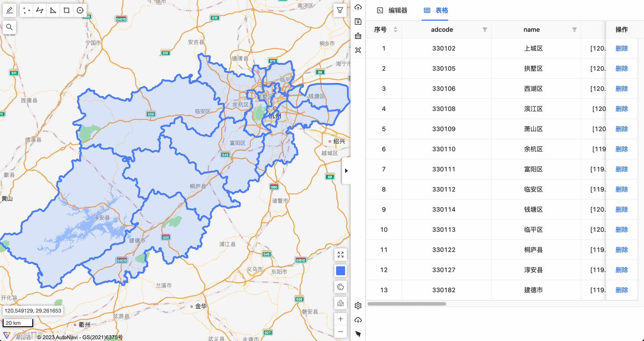
Task: Select the line drawing tool
Action: (x=39, y=10)
